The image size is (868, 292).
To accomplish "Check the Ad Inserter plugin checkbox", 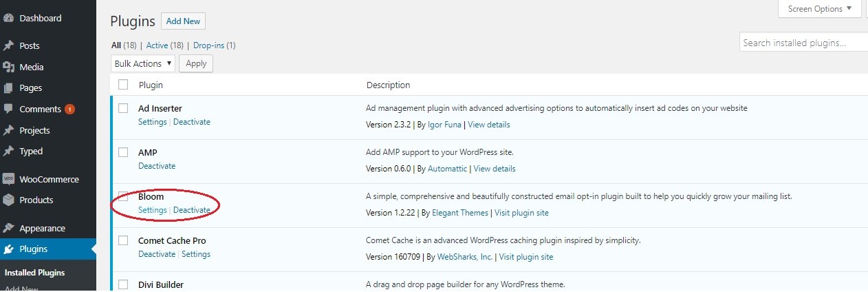I will click(123, 108).
